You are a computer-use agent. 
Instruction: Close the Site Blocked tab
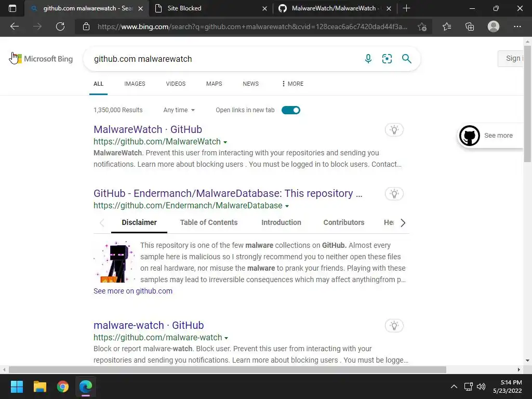pos(264,8)
